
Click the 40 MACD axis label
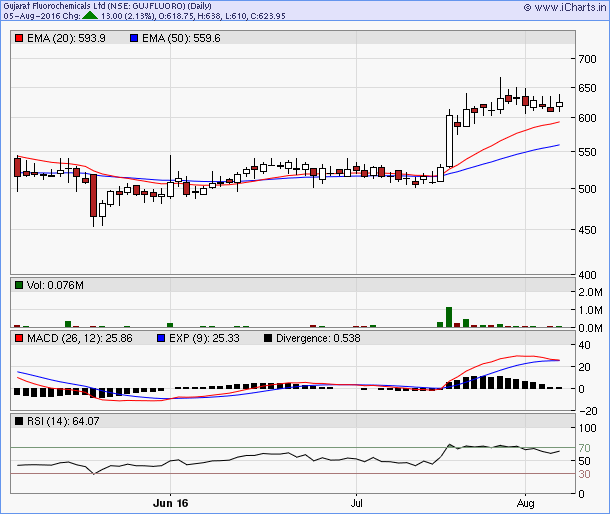(x=584, y=345)
